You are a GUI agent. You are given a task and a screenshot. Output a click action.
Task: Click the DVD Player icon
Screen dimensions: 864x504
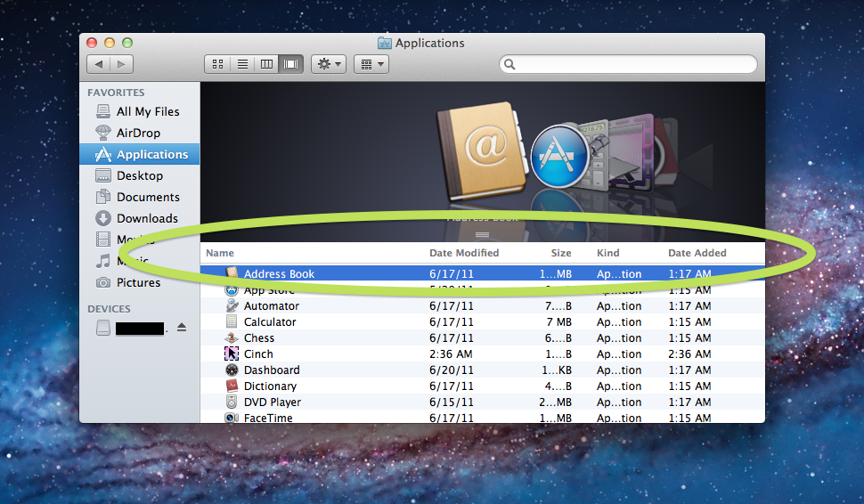232,402
